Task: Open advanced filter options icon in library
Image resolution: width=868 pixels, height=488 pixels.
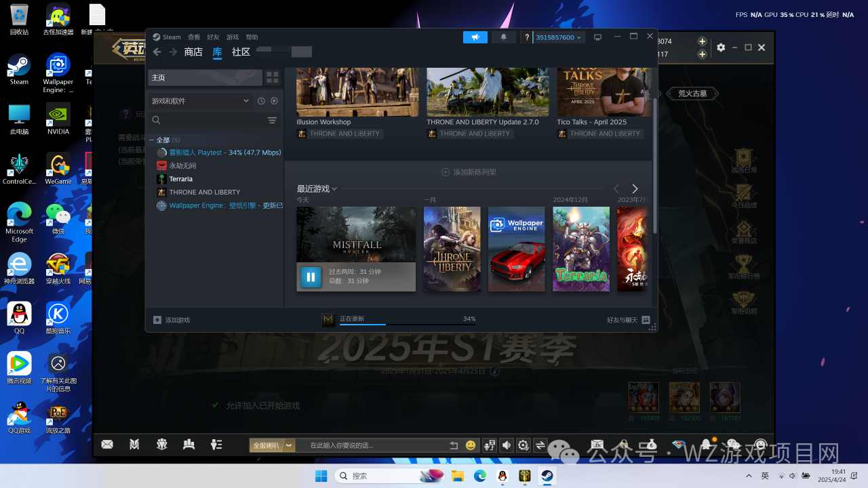Action: coord(272,121)
